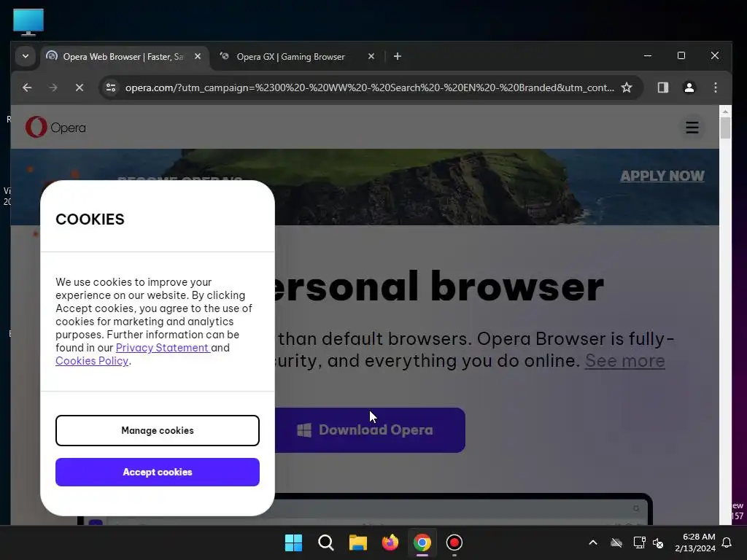Open a new tab with plus button
The image size is (747, 560).
tap(398, 56)
